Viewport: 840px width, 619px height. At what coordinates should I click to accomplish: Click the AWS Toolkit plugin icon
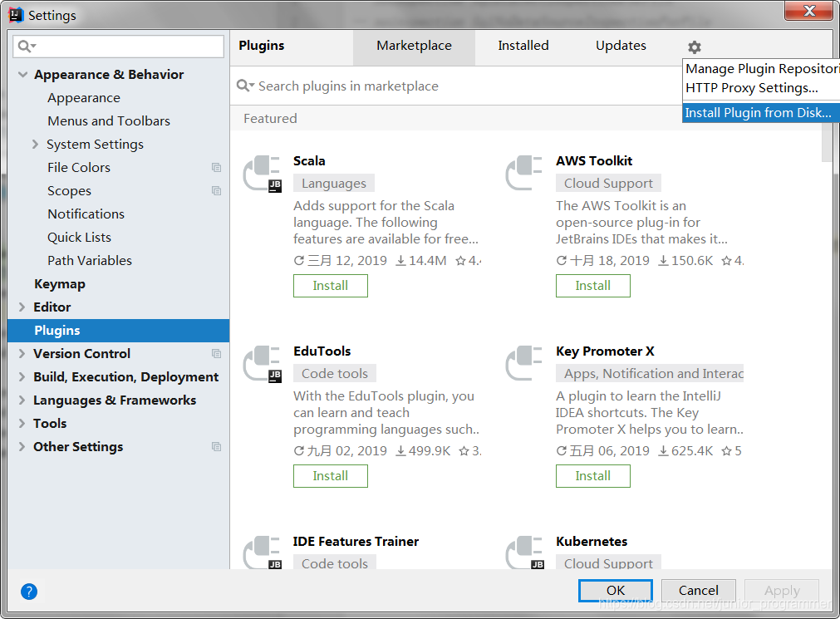[x=524, y=173]
